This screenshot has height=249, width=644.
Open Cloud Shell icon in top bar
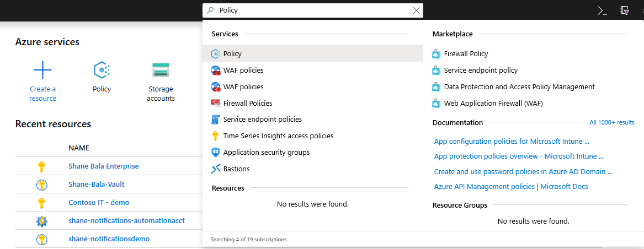tap(602, 10)
